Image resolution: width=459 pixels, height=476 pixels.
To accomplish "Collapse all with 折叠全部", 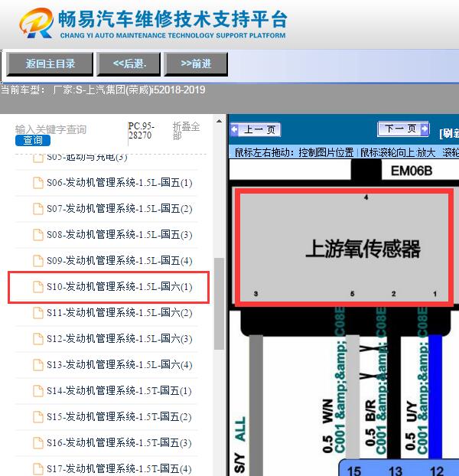I will [187, 130].
